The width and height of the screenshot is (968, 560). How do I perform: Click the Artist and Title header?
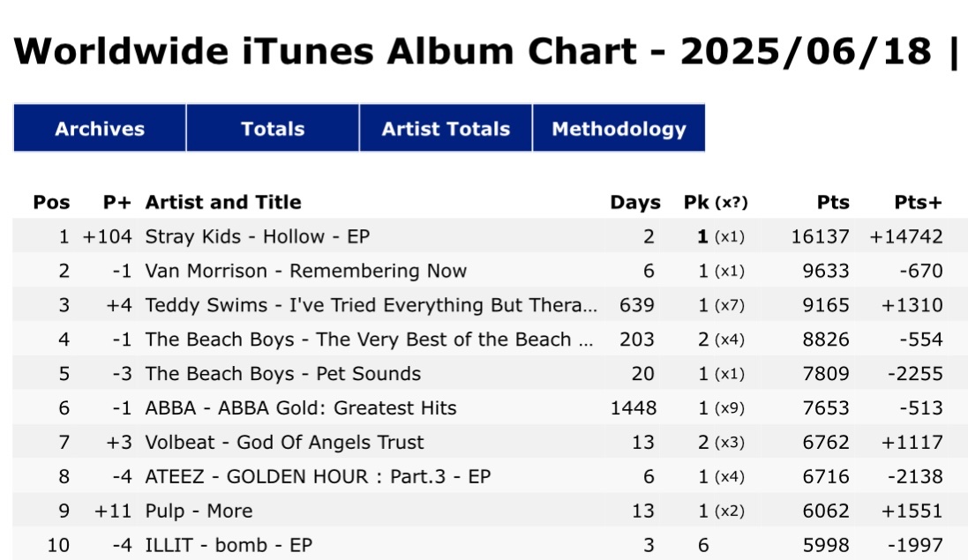click(x=223, y=202)
